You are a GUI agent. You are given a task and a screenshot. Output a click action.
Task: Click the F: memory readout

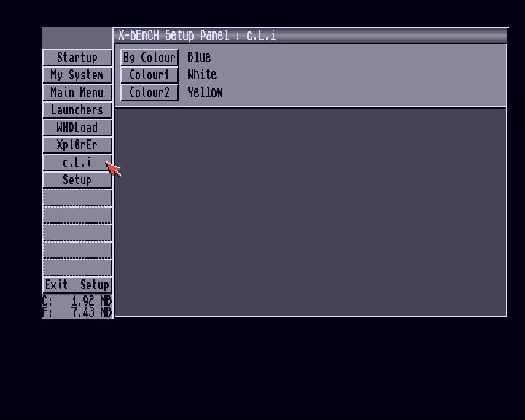coord(77,312)
